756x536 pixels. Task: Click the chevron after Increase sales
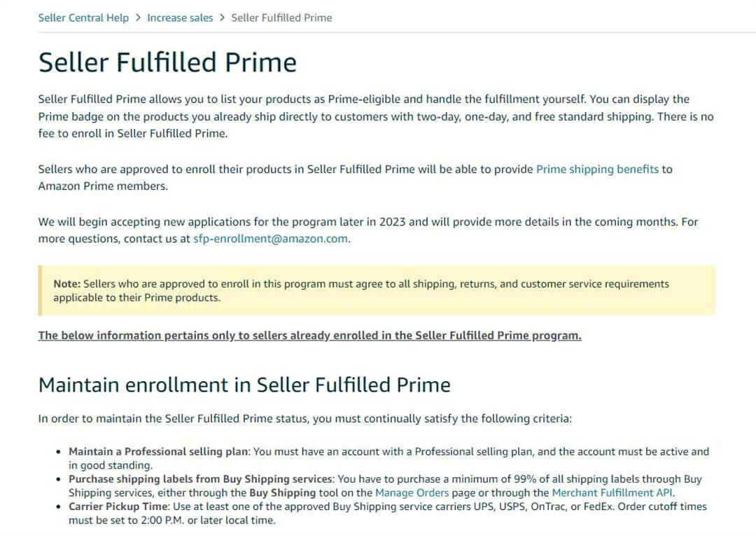point(223,18)
